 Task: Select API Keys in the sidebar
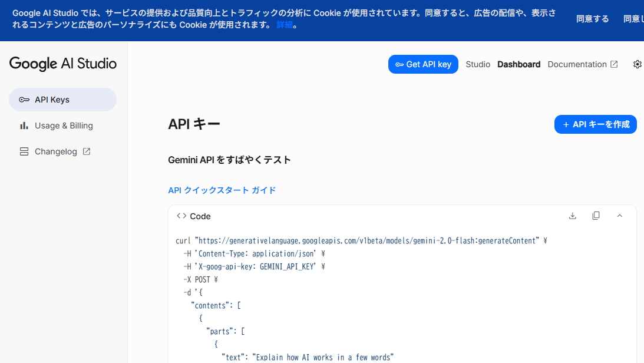63,100
